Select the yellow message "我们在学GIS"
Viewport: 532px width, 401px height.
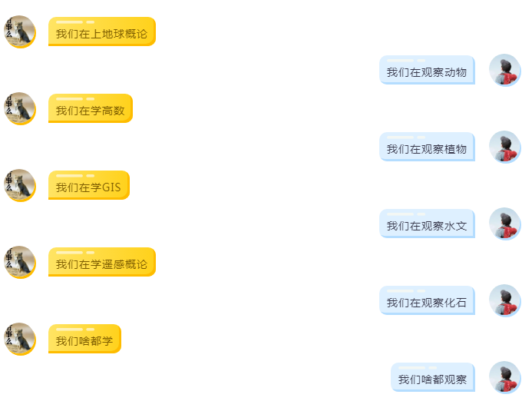pyautogui.click(x=88, y=186)
